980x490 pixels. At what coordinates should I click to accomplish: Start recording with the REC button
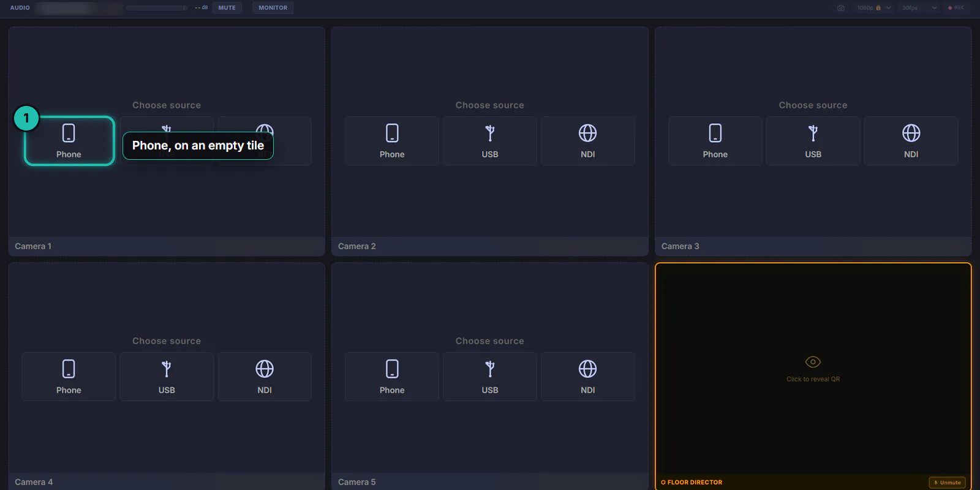click(x=956, y=8)
